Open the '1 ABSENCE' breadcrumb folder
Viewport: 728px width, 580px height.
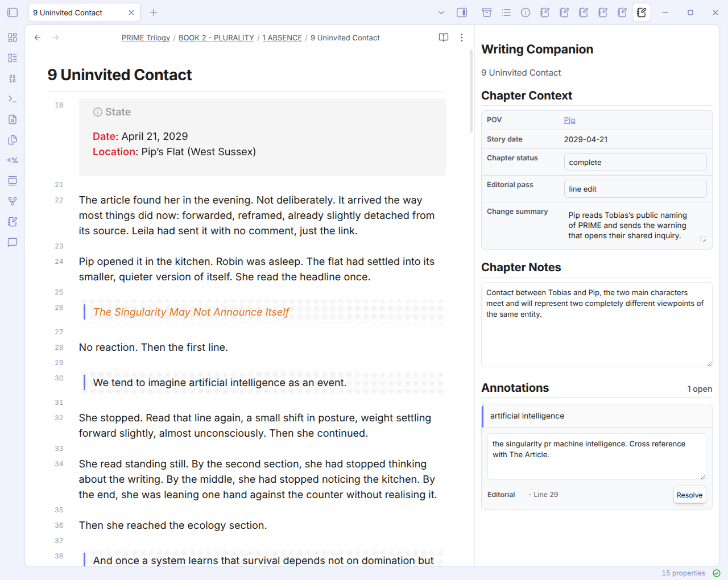pos(282,38)
